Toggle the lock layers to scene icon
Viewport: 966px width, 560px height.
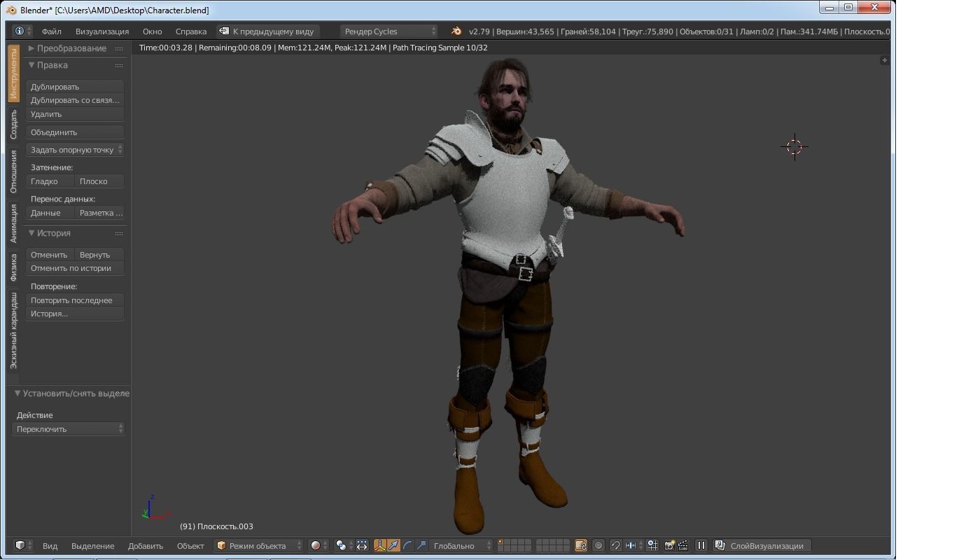(x=580, y=546)
